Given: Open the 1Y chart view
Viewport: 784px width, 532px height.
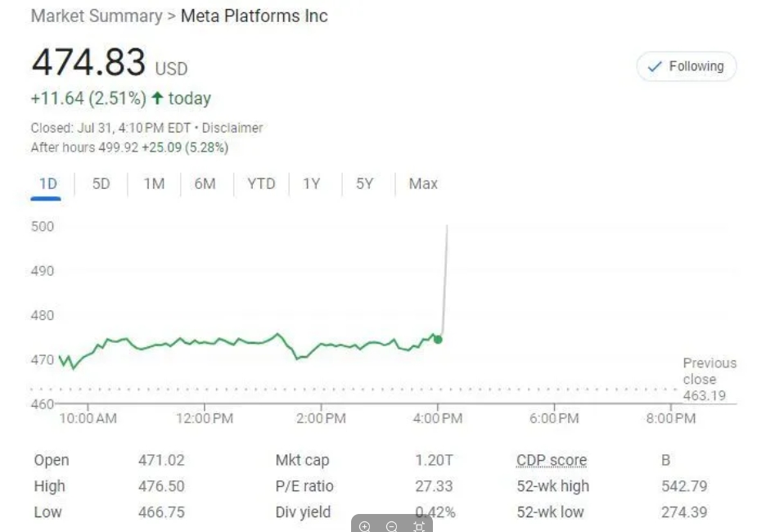Looking at the screenshot, I should pyautogui.click(x=311, y=183).
